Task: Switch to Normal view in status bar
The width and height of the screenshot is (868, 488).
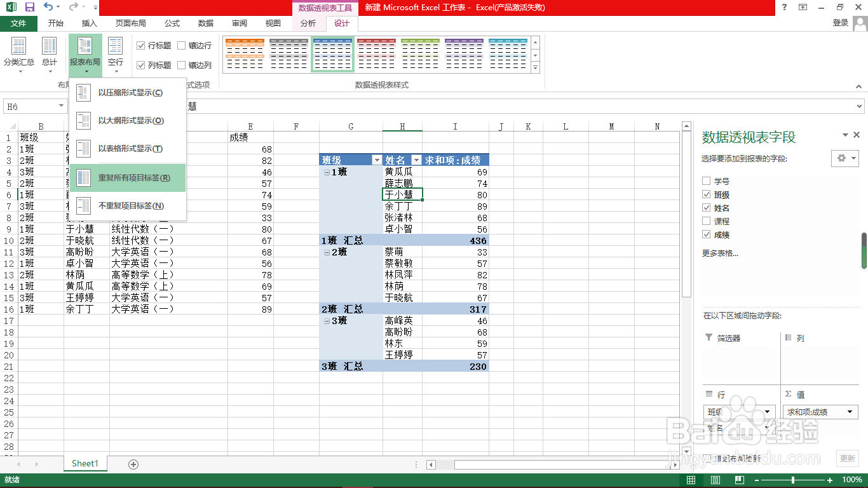Action: [691, 480]
